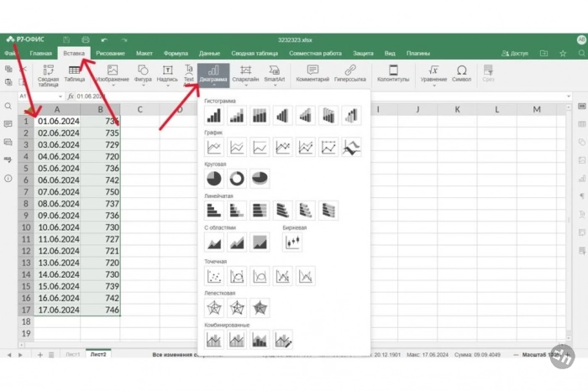
Task: Select the 2D pie (Круговая) chart icon
Action: tap(214, 178)
